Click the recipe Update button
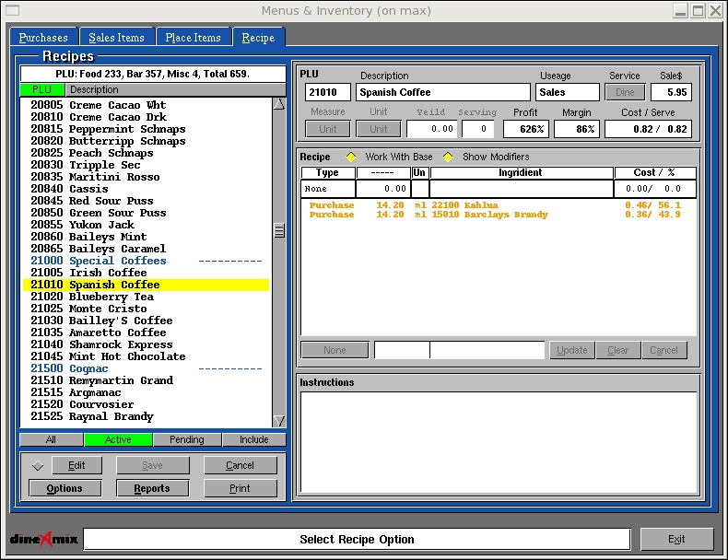728x560 pixels. 571,350
